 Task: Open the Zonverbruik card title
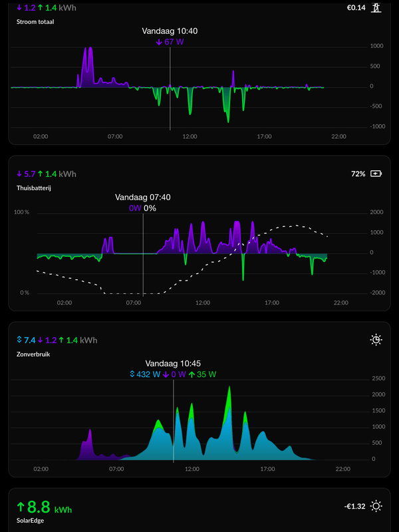point(33,354)
